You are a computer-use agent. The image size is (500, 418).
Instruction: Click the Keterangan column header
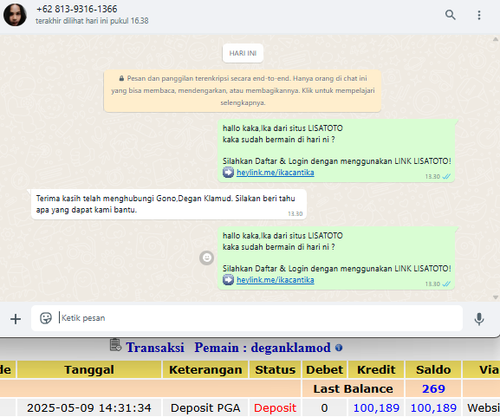[205, 370]
